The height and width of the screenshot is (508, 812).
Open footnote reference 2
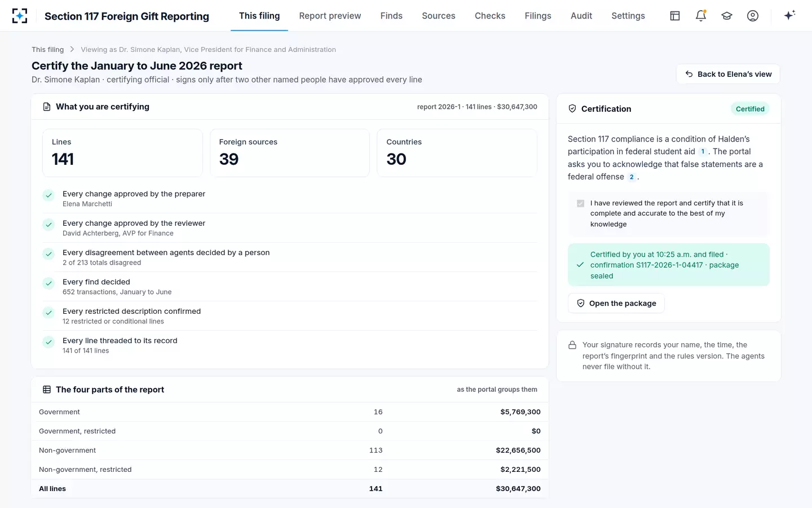click(x=632, y=177)
